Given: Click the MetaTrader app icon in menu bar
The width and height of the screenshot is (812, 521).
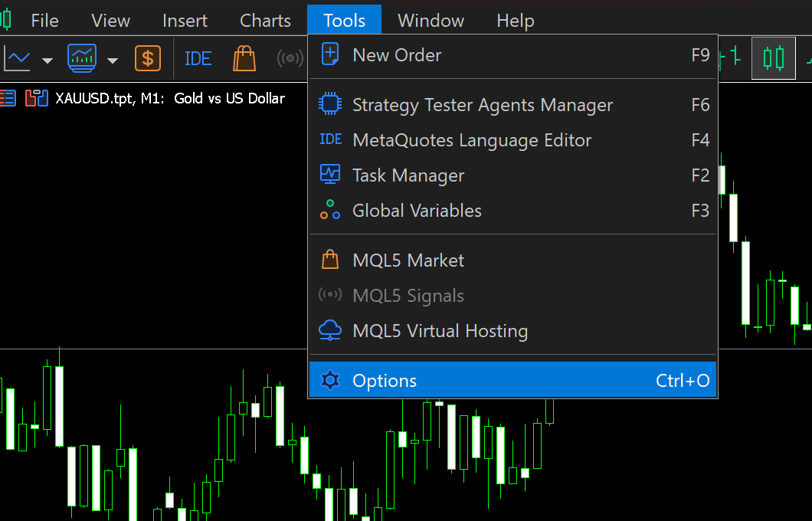Looking at the screenshot, I should [x=5, y=20].
